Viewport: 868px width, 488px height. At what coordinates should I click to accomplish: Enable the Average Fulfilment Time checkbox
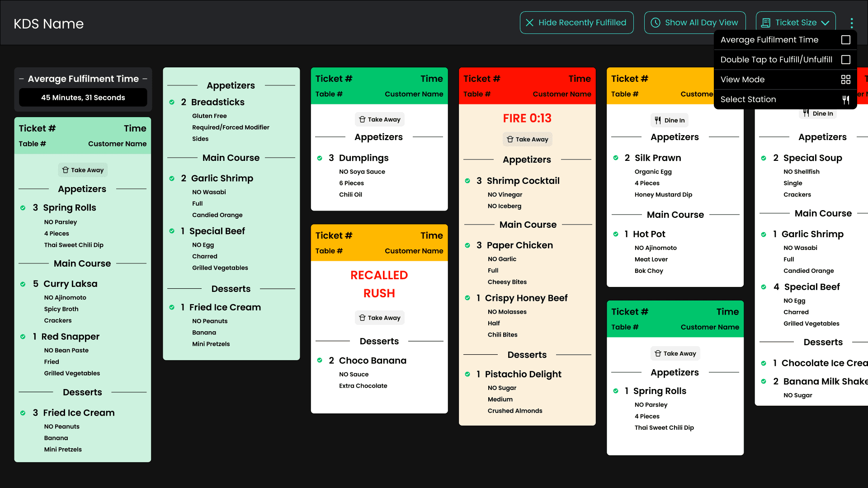pos(845,40)
